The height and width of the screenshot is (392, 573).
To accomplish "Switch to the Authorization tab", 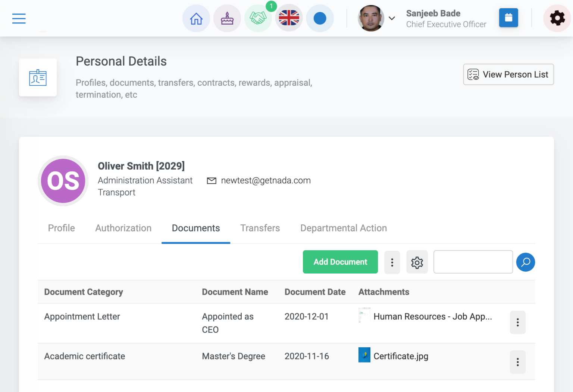I will click(123, 228).
